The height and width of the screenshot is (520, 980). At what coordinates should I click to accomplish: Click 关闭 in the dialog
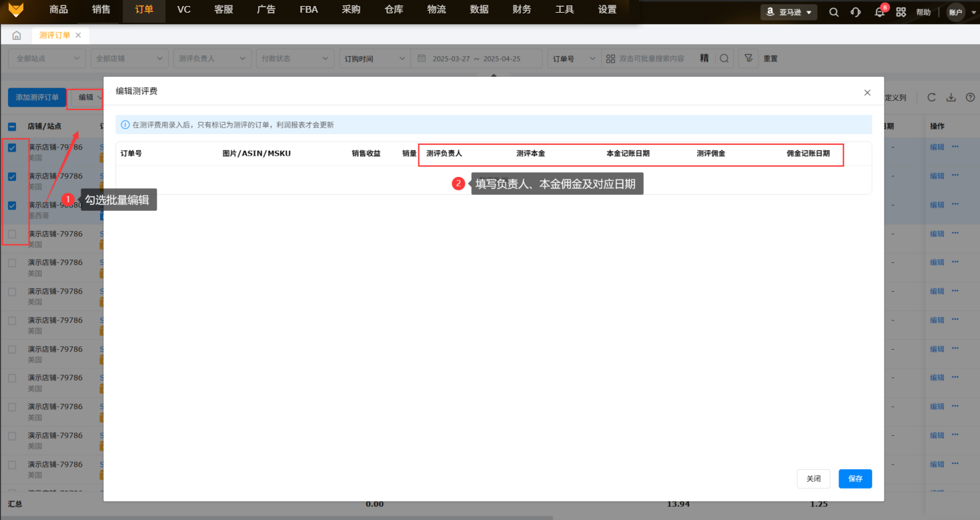(813, 479)
